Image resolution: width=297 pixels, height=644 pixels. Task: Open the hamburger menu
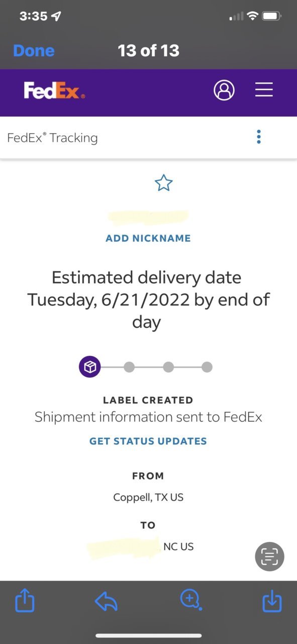(264, 90)
